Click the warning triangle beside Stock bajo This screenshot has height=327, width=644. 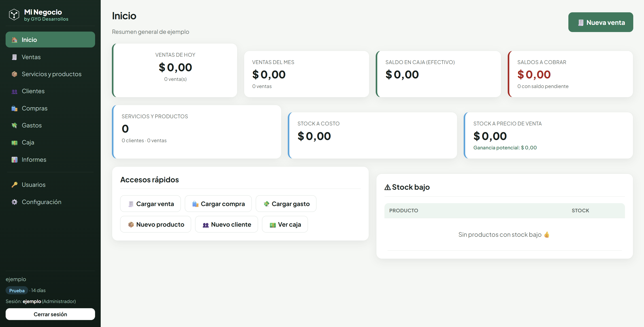pos(388,187)
